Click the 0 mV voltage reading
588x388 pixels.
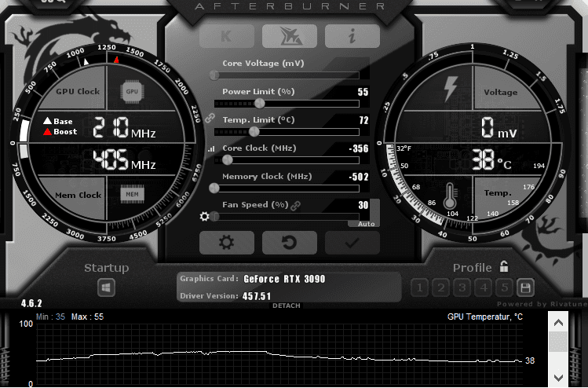coord(499,127)
